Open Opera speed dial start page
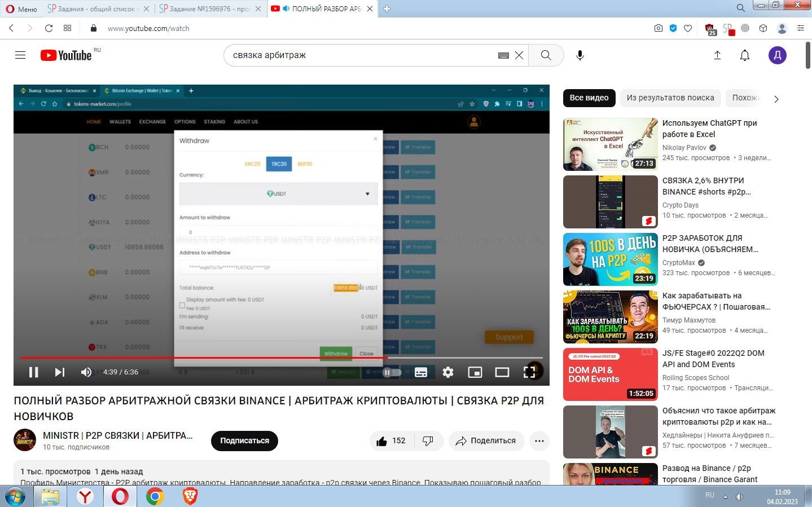The width and height of the screenshot is (812, 507). point(67,28)
